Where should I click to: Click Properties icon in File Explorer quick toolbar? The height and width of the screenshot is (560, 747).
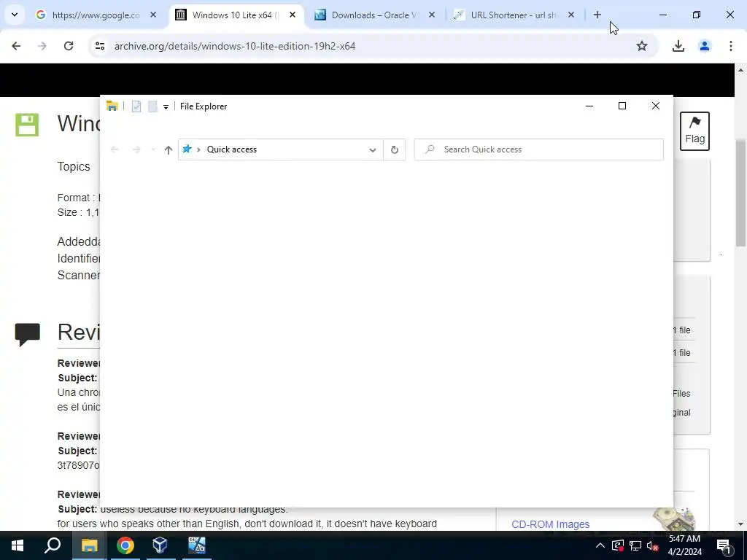coord(136,106)
